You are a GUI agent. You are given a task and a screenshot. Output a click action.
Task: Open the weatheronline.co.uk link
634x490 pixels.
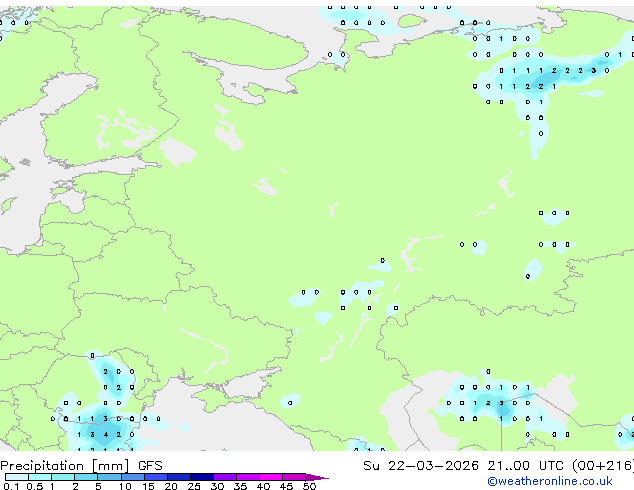(550, 481)
